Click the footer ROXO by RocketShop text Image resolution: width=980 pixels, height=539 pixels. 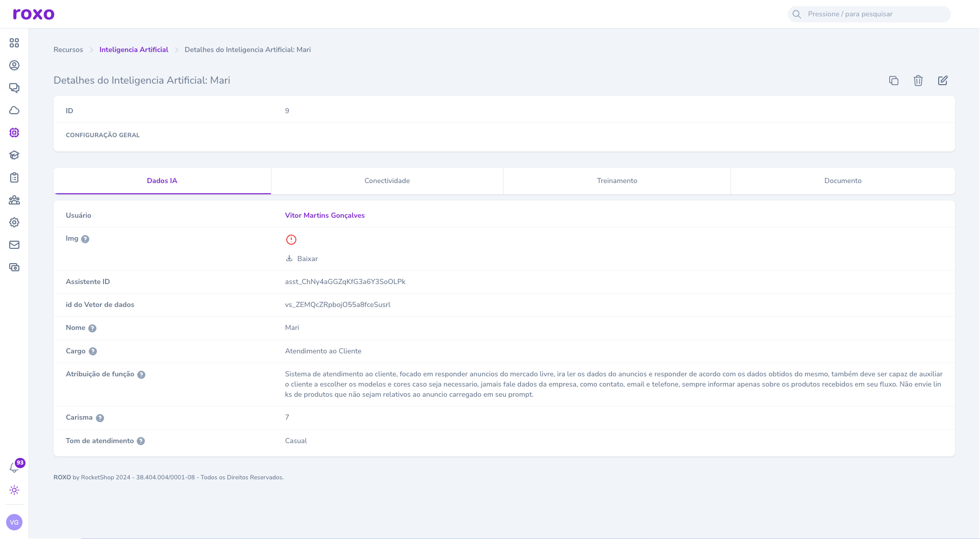(168, 477)
